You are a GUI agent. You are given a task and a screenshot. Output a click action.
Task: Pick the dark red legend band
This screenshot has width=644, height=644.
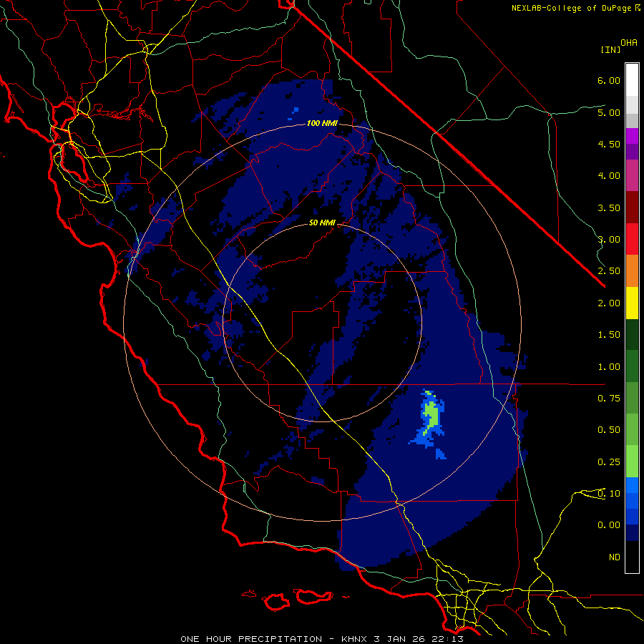632,208
